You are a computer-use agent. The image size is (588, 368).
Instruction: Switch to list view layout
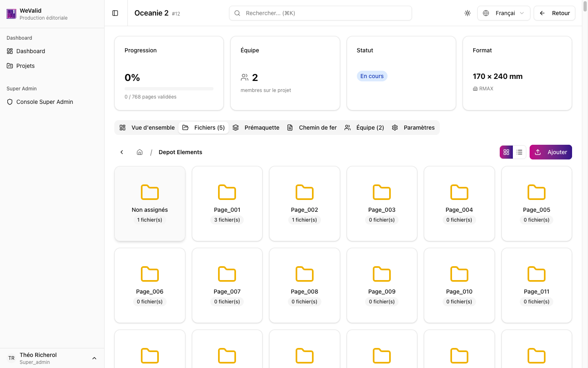click(519, 152)
